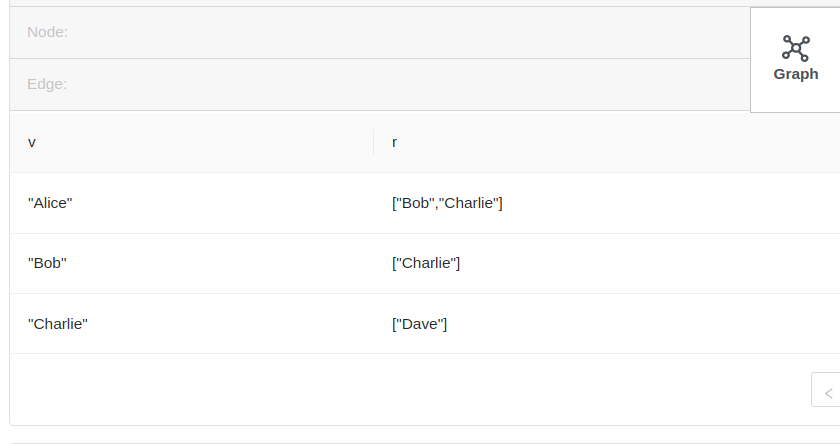Click empty space in the Alice row
The width and height of the screenshot is (840, 444).
[650, 203]
